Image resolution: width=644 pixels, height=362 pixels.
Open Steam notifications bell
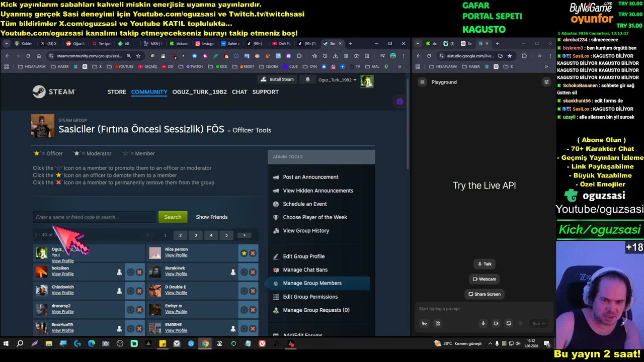click(x=308, y=79)
